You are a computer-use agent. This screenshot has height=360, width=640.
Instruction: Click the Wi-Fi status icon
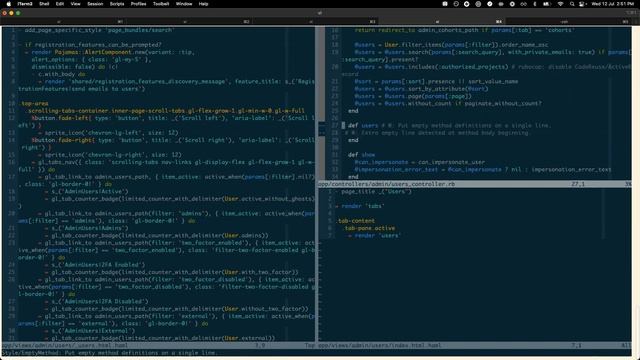(560, 4)
